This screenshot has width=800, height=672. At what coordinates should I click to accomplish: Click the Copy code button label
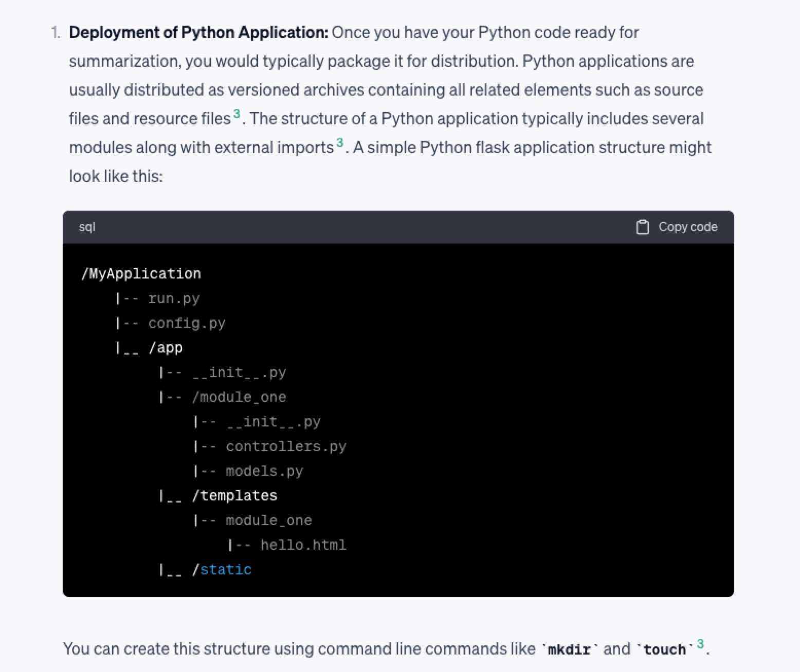point(687,227)
